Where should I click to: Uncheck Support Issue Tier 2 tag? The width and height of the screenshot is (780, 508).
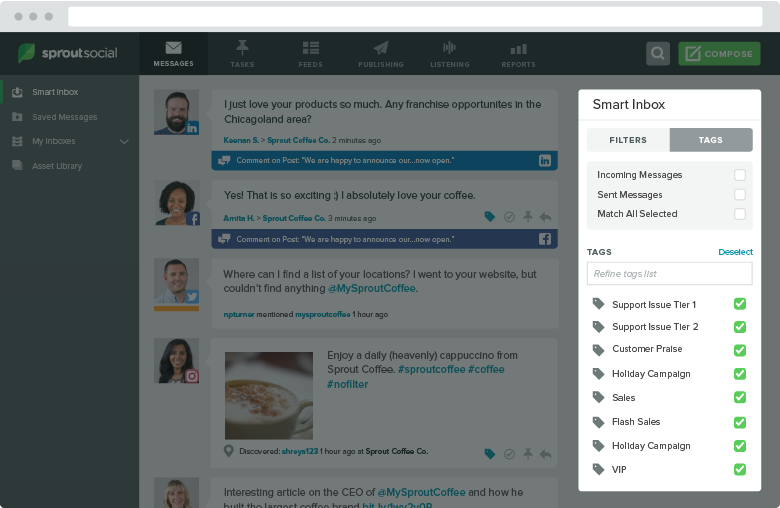(x=740, y=327)
